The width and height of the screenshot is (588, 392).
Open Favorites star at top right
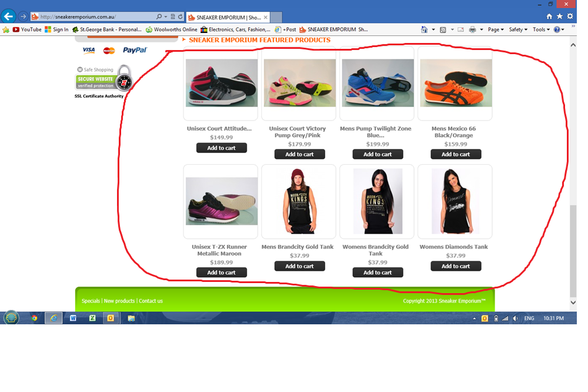pos(560,16)
